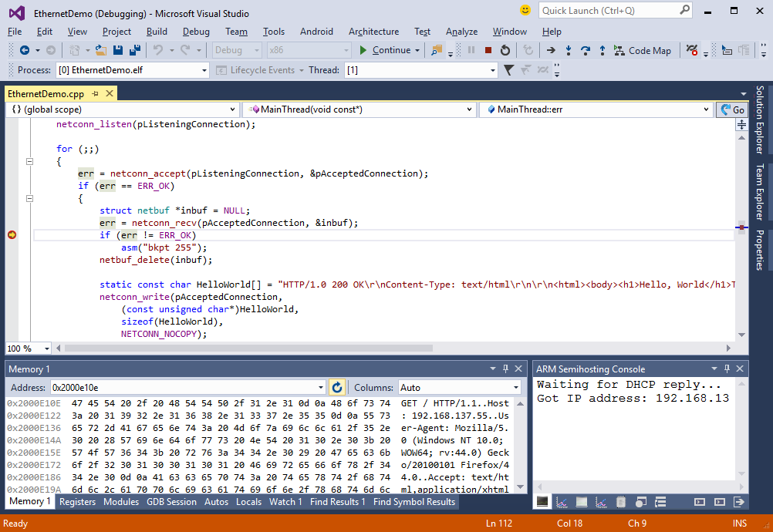This screenshot has height=532, width=773.
Task: Save the current file with the floppy icon
Action: pyautogui.click(x=117, y=50)
